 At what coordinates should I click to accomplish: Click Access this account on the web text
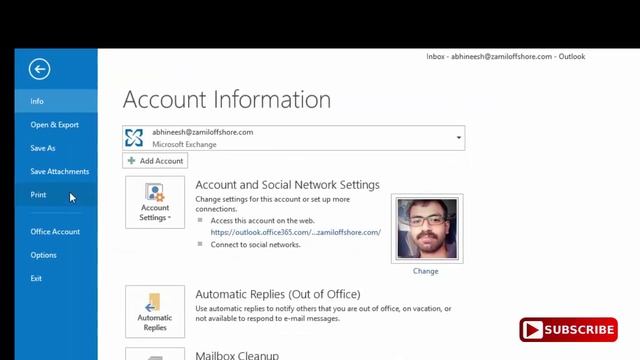[262, 220]
